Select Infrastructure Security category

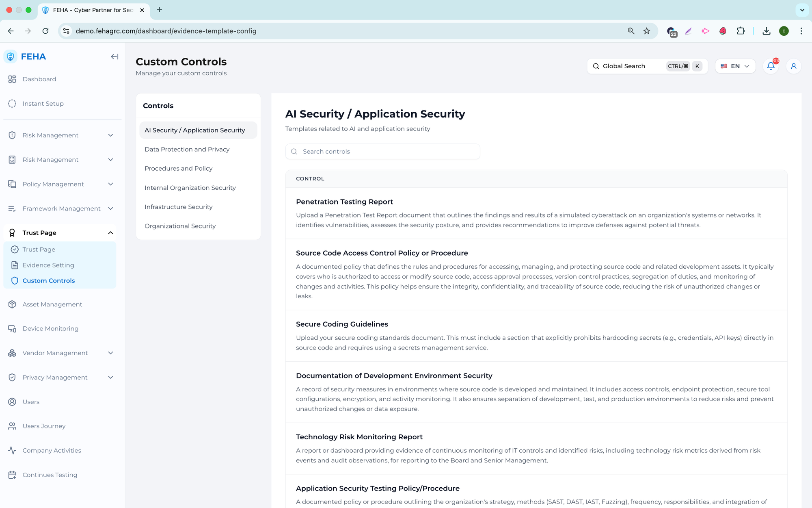pos(178,207)
